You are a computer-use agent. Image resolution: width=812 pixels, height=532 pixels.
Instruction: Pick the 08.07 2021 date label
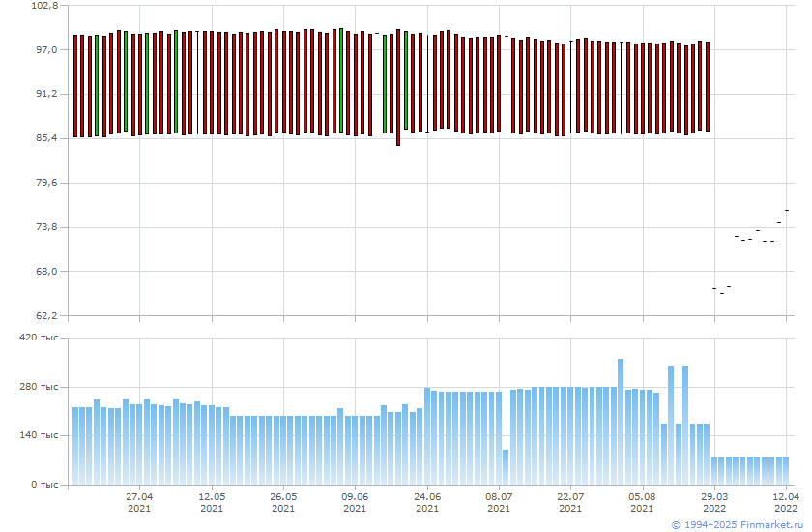(499, 500)
